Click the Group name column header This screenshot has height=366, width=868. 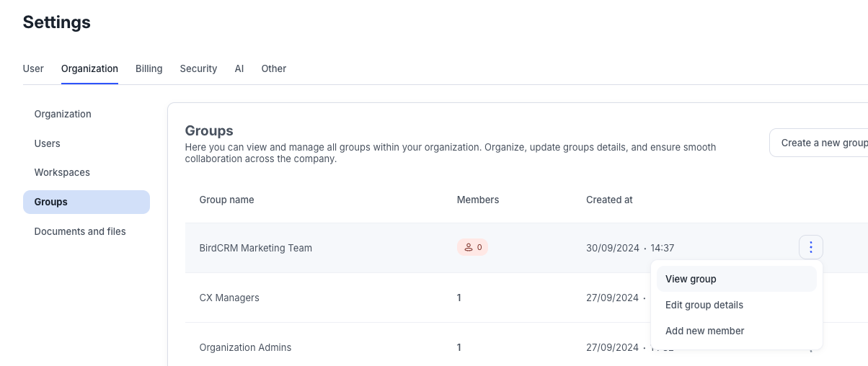(226, 200)
